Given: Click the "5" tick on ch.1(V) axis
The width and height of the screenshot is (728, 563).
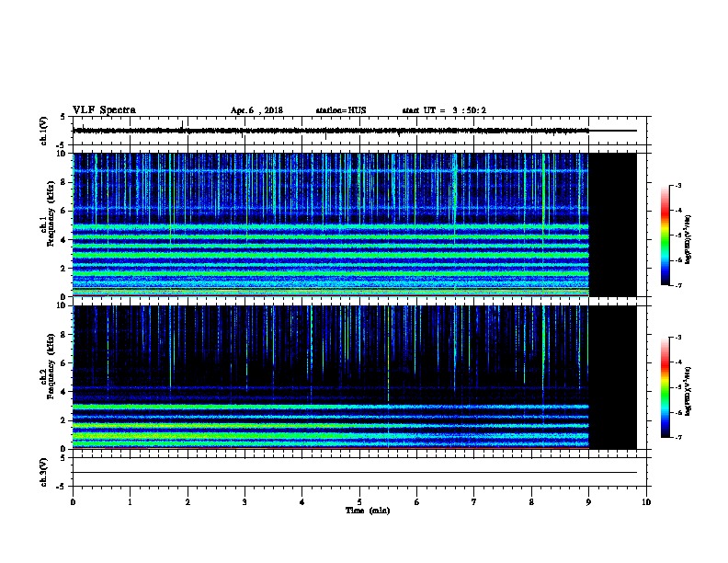Looking at the screenshot, I should point(63,117).
